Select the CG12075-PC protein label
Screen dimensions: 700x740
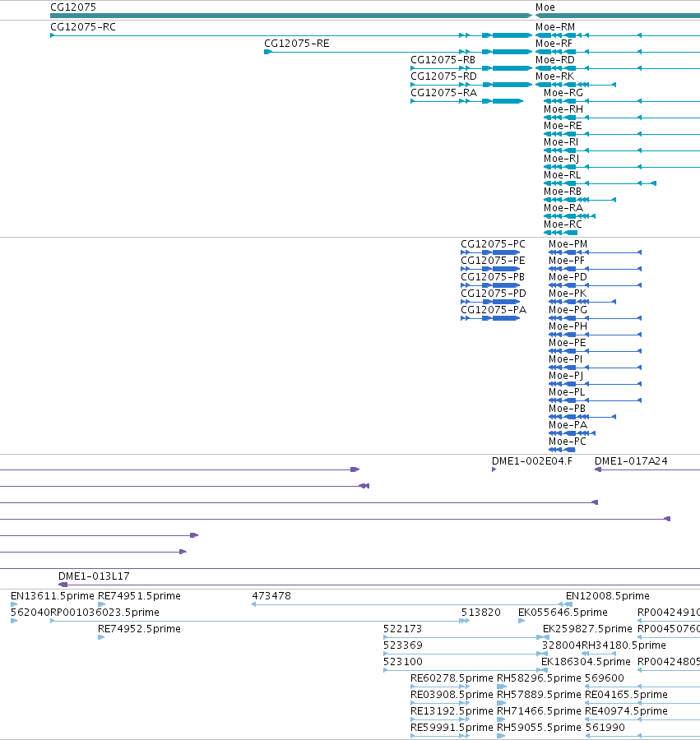pyautogui.click(x=494, y=244)
